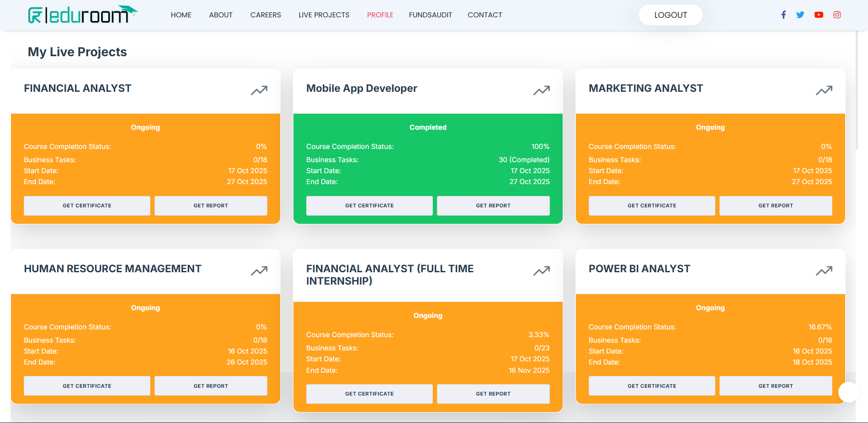Click the Facebook icon in header
The width and height of the screenshot is (868, 423).
[x=783, y=15]
